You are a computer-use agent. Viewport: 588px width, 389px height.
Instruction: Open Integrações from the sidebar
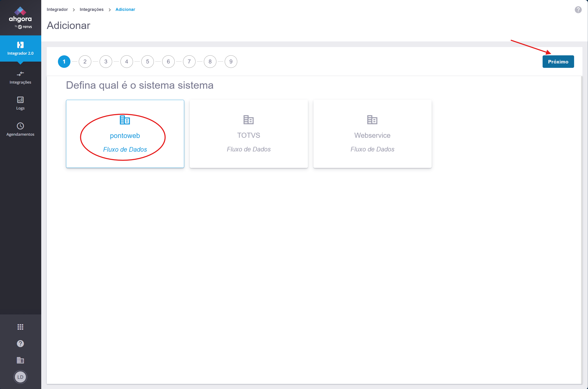(20, 77)
